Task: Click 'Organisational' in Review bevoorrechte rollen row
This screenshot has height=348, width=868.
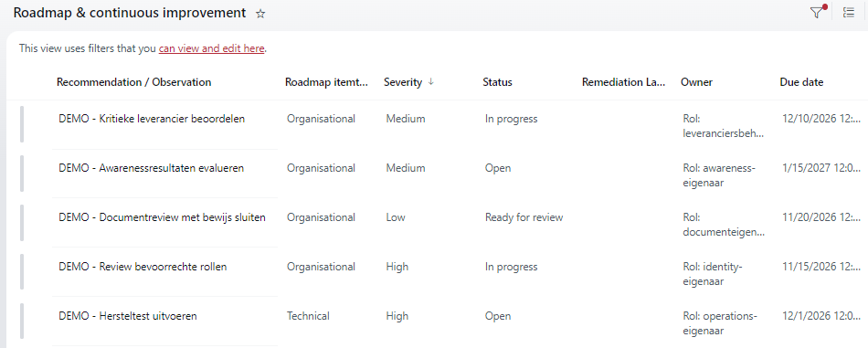Action: point(321,267)
